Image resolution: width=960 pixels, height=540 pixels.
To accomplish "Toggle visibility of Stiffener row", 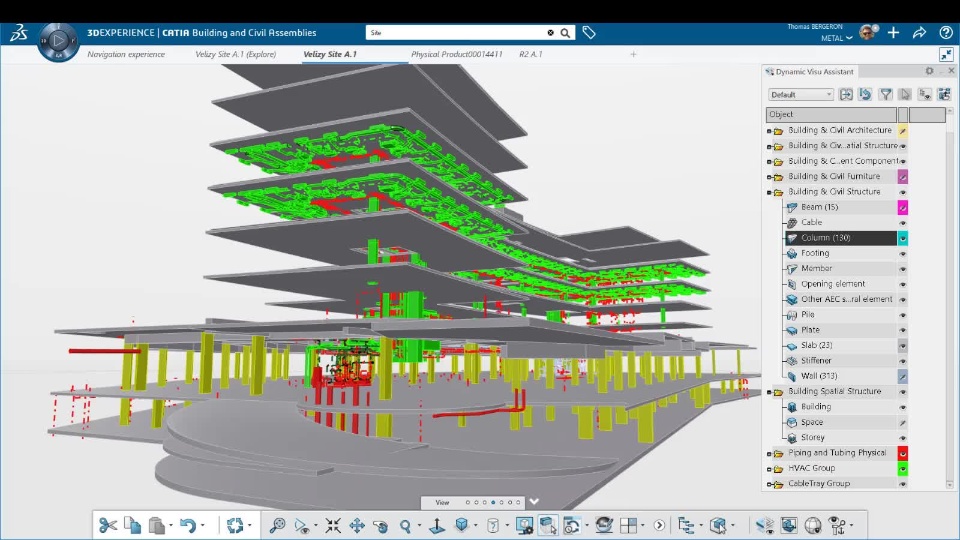I will pos(902,361).
